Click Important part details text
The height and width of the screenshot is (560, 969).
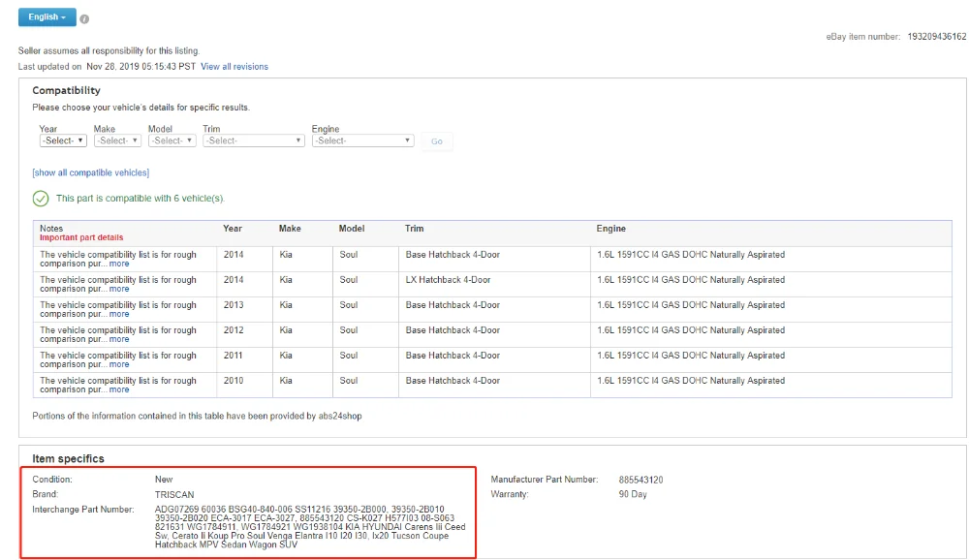pos(81,237)
